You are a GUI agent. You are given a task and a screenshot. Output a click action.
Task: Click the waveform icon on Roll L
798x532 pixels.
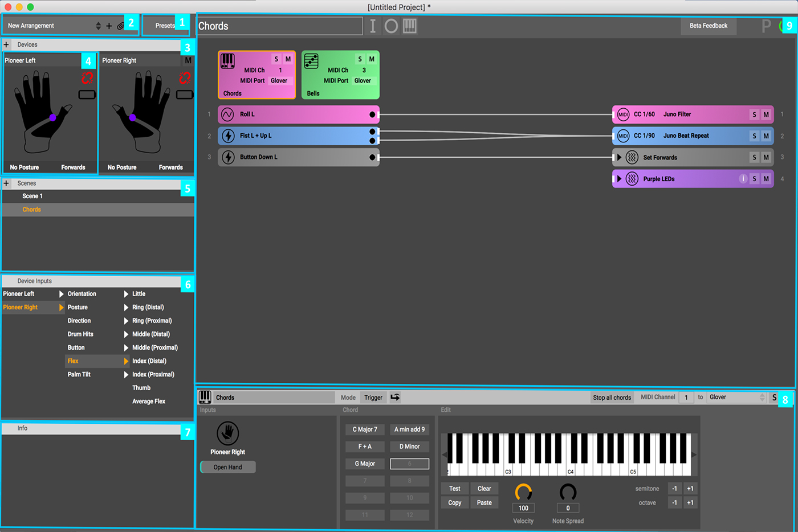coord(227,114)
